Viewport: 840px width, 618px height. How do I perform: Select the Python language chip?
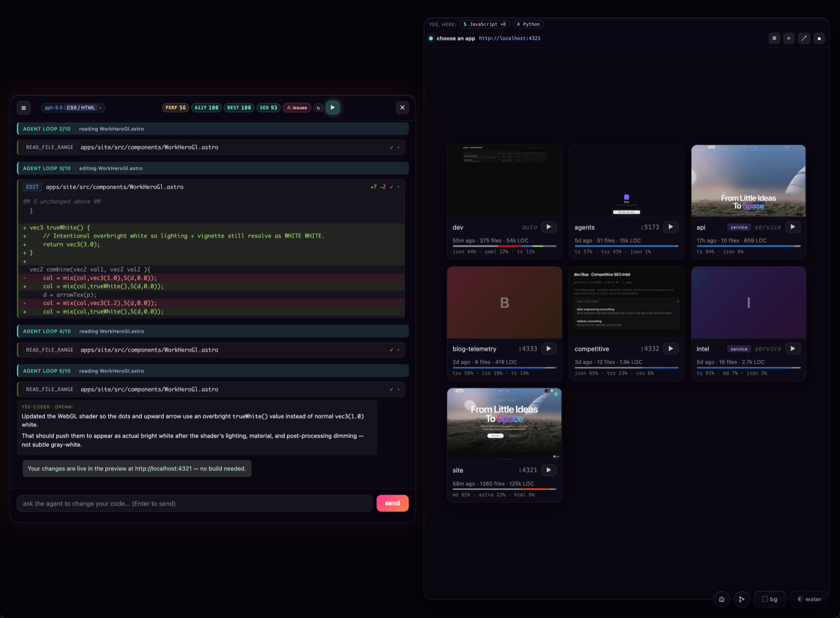coord(528,24)
